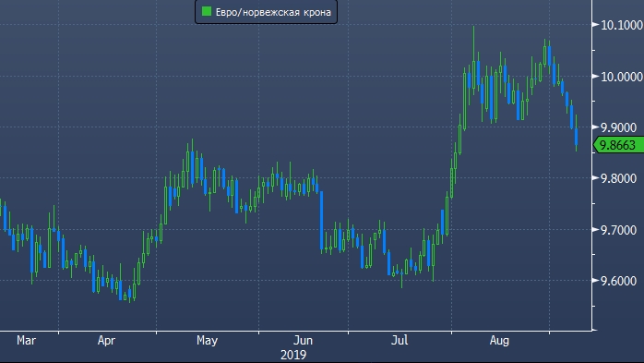Click the 2019 year label
Viewport: 644px width, 363px height.
pyautogui.click(x=293, y=355)
